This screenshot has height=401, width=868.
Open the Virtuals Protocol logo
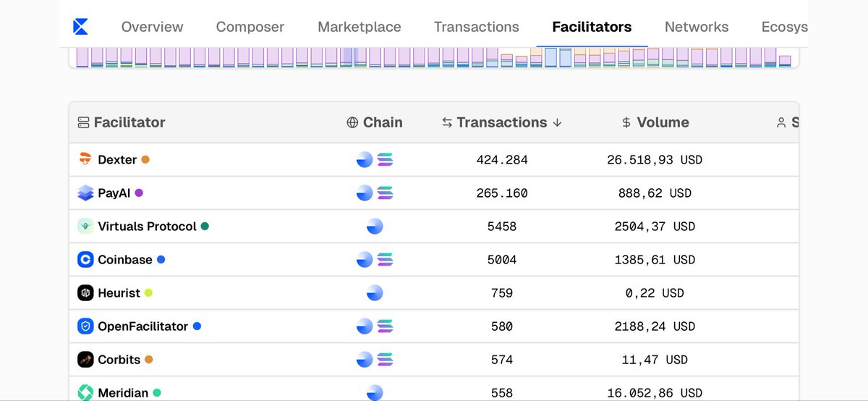pyautogui.click(x=85, y=227)
